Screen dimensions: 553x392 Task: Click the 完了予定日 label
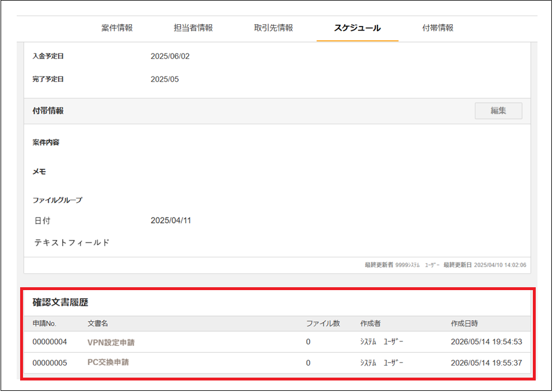[x=48, y=79]
